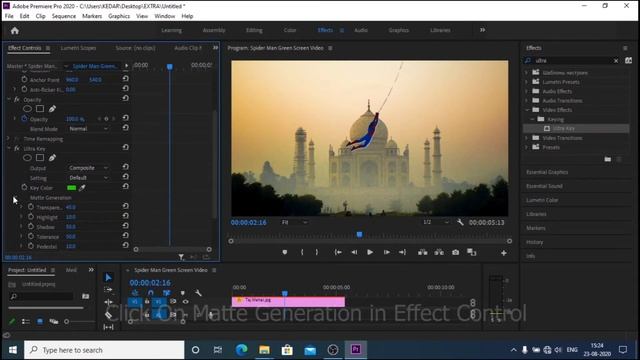The width and height of the screenshot is (640, 360).
Task: Add a marker in Program monitor
Action: (284, 253)
